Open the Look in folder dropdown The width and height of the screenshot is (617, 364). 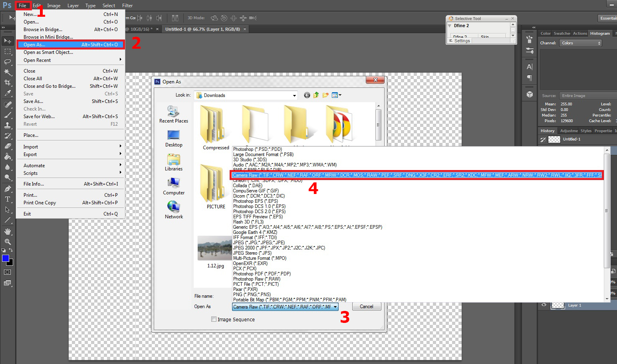coord(294,95)
